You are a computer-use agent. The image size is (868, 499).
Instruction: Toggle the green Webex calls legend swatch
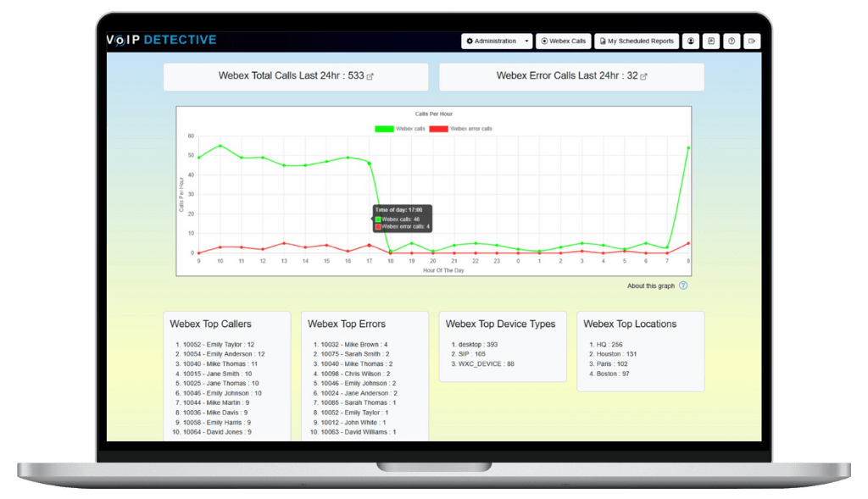coord(384,129)
